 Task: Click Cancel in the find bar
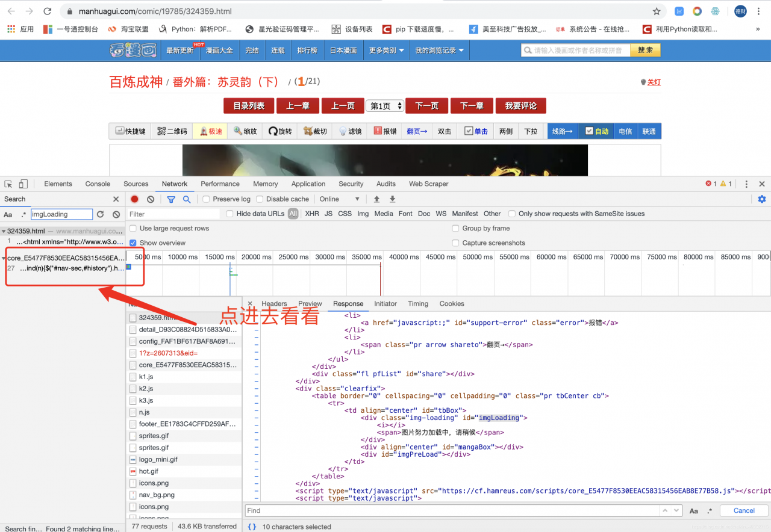coord(744,510)
